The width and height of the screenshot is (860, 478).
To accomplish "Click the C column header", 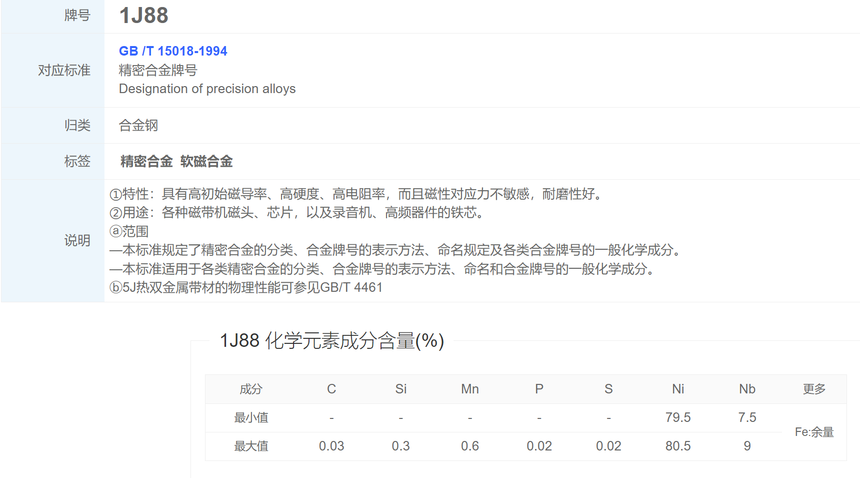I will 331,389.
